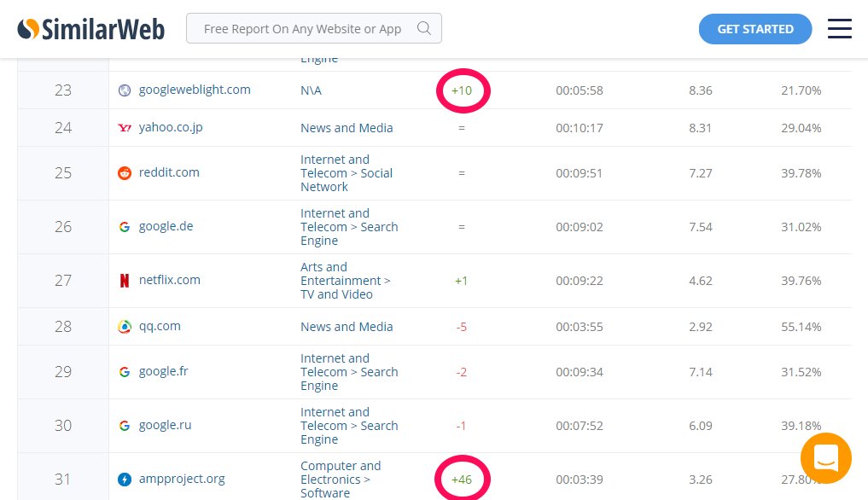This screenshot has height=500, width=868.
Task: Open googleweblight.com link
Action: 195,90
